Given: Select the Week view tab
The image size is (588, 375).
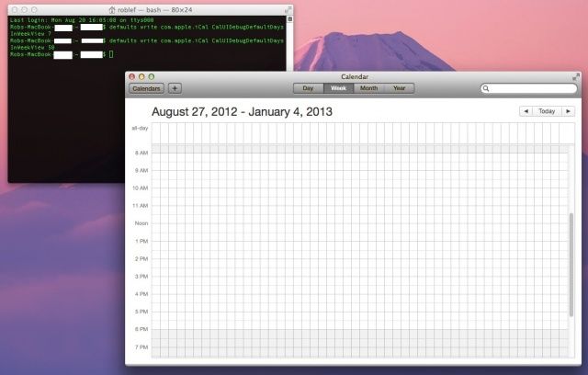Looking at the screenshot, I should pos(337,89).
